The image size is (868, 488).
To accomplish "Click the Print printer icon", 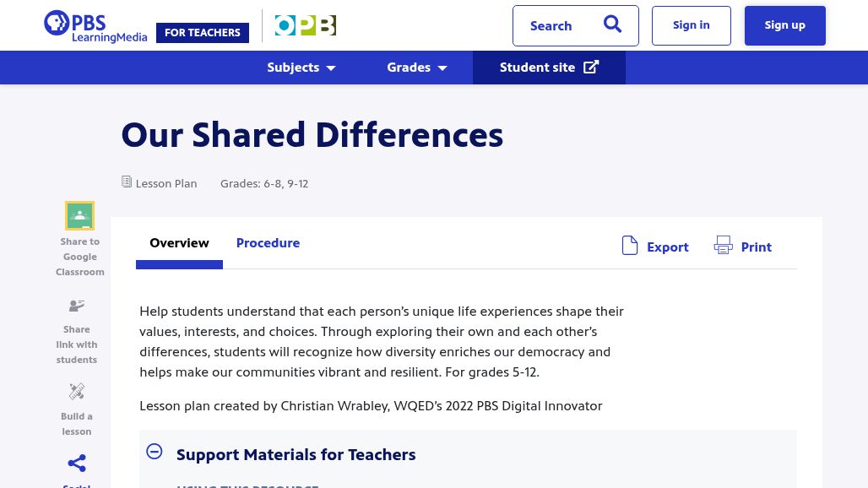I will pyautogui.click(x=723, y=246).
